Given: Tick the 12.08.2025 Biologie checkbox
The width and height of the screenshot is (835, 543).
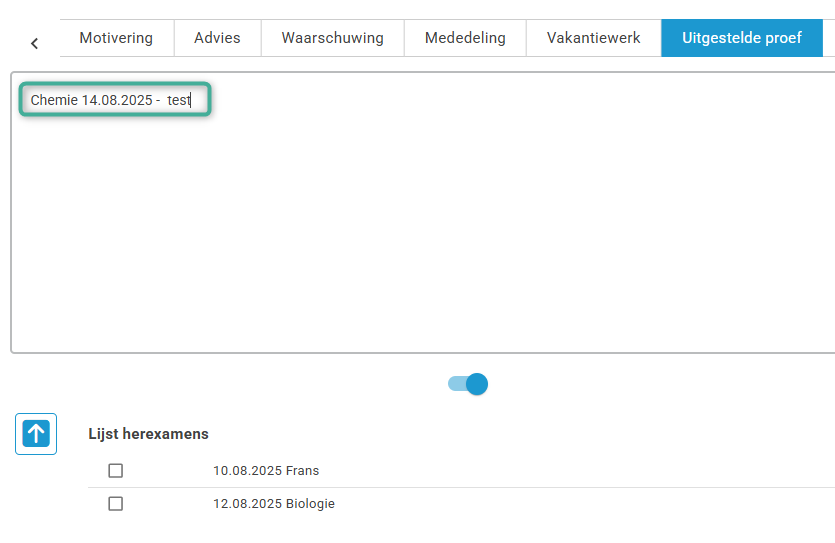Looking at the screenshot, I should 116,504.
